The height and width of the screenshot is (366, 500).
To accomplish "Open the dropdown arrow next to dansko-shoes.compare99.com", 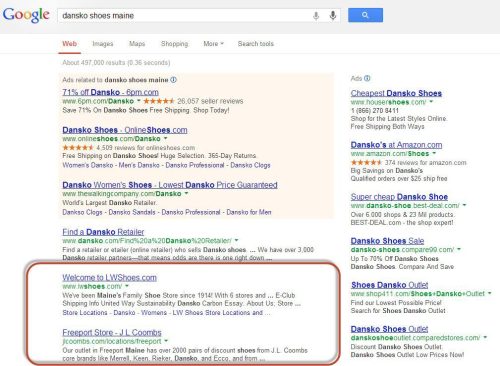I will tap(459, 249).
